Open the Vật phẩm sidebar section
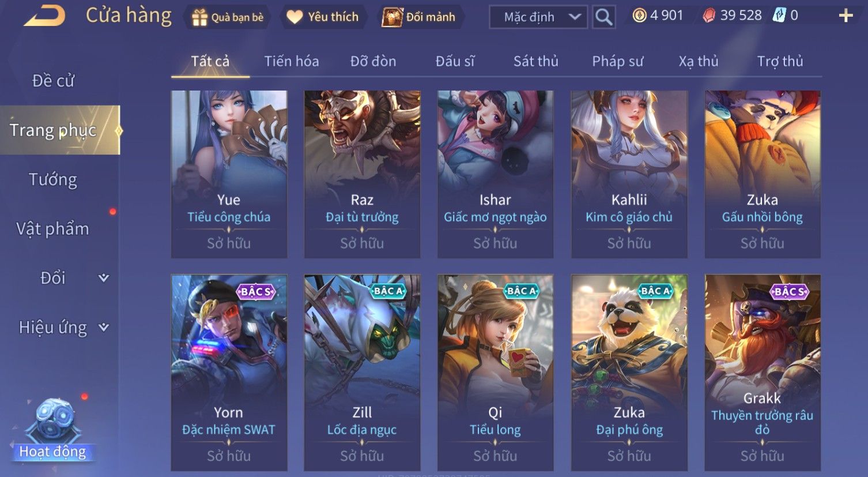The width and height of the screenshot is (868, 477). coord(53,229)
